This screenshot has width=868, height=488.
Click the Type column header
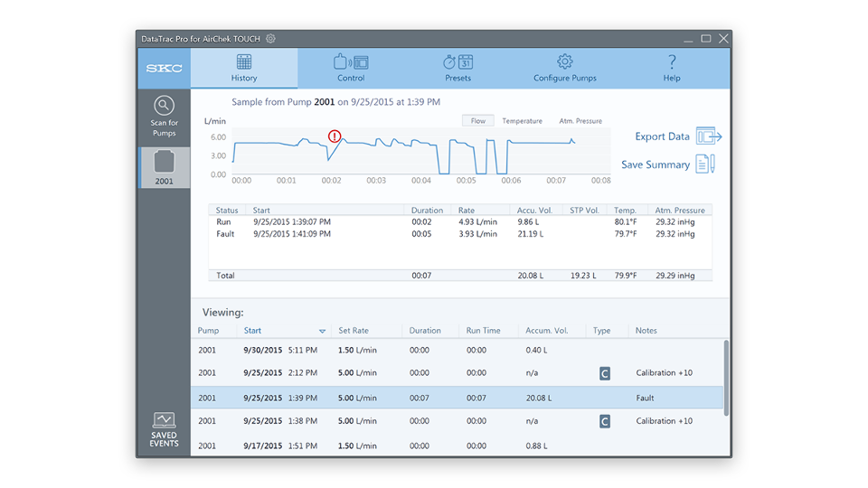pyautogui.click(x=602, y=331)
